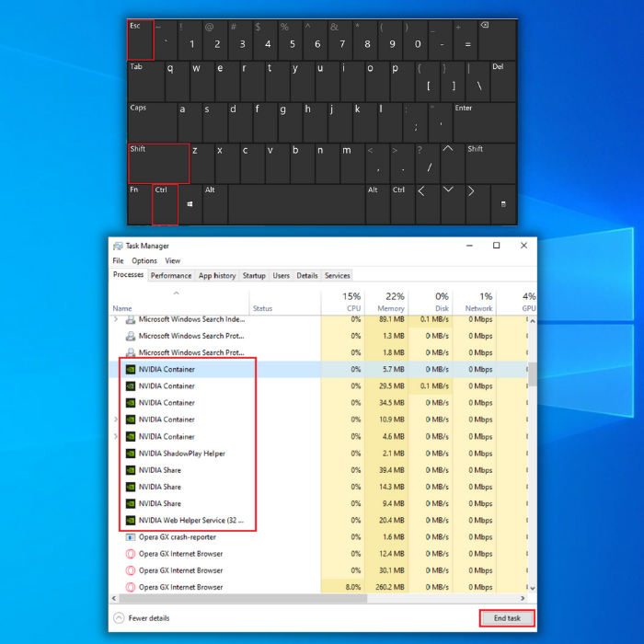Expand the NVIDIA Container row using 10.9 MB
Image resolution: width=644 pixels, height=644 pixels.
[116, 420]
